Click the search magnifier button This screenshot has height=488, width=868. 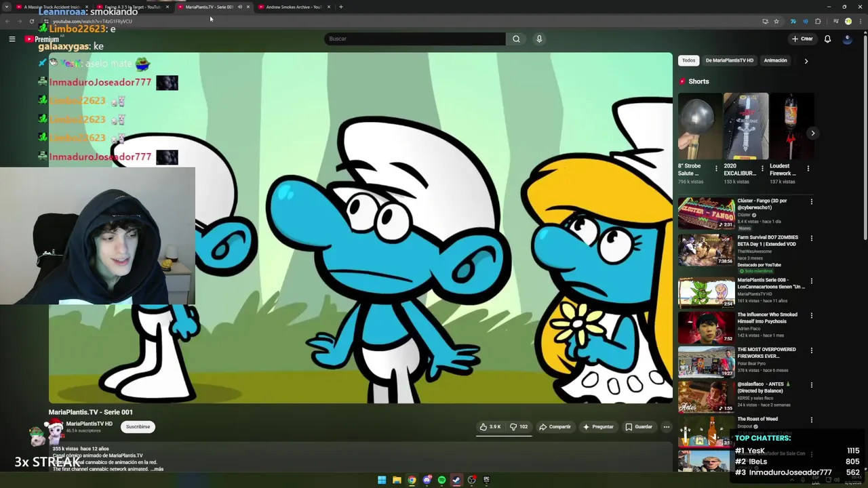(x=516, y=39)
